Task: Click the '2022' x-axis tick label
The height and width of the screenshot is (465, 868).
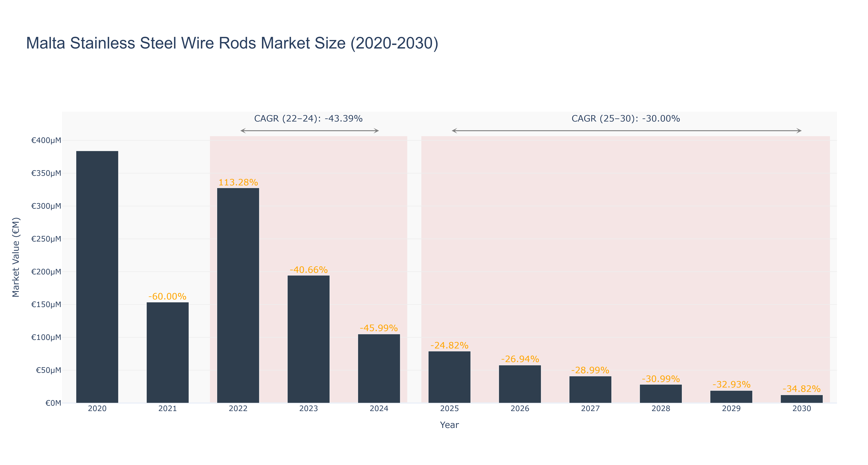Action: point(238,409)
